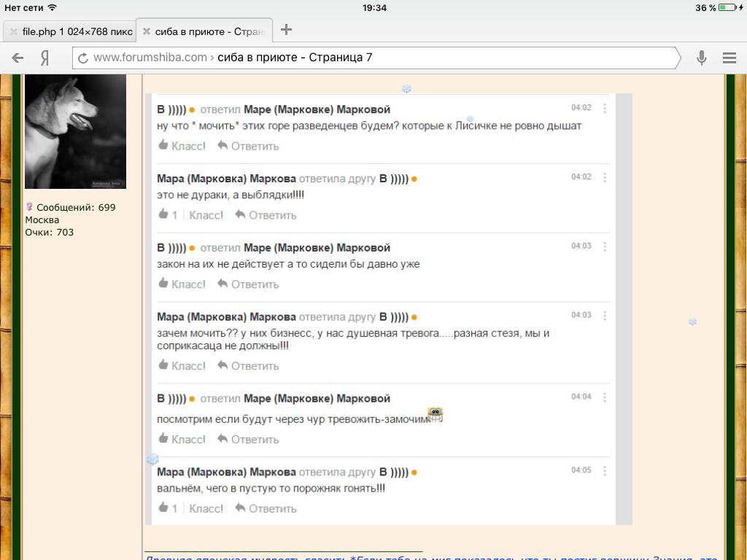The image size is (747, 560).
Task: Open a new tab with plus
Action: pyautogui.click(x=287, y=30)
